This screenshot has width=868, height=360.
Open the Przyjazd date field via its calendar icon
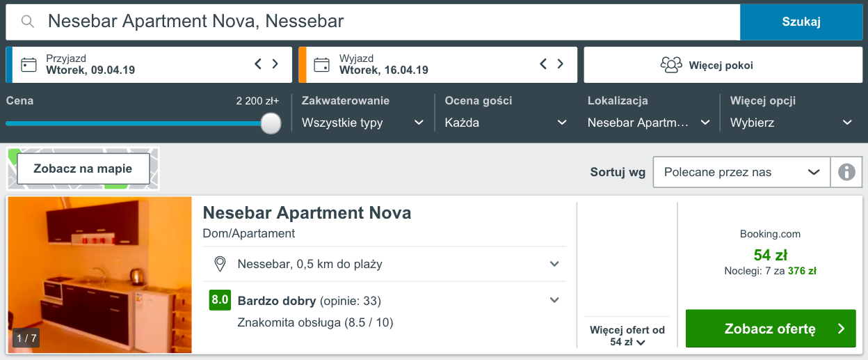[29, 65]
